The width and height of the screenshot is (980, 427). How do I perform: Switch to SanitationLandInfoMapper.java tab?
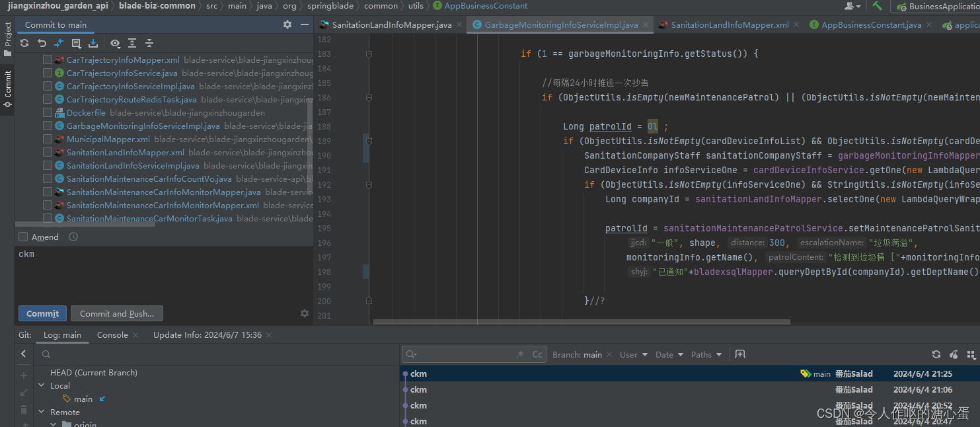tap(391, 24)
